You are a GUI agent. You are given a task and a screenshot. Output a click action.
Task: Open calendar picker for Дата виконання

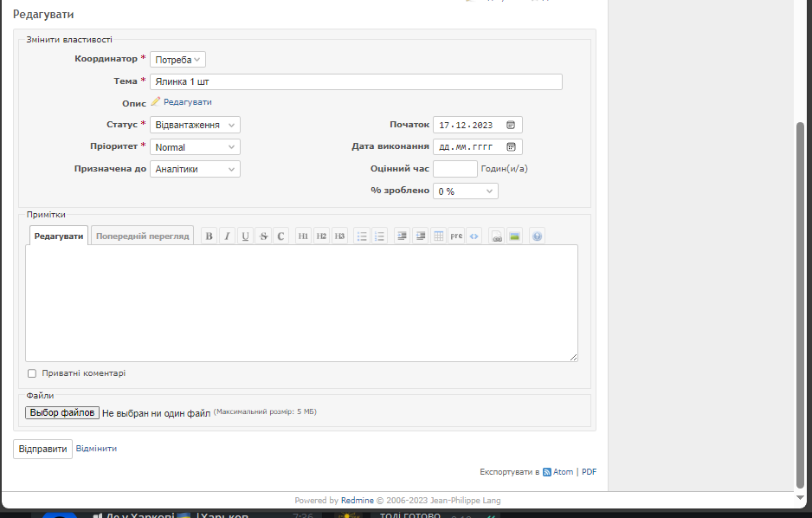[x=511, y=147]
